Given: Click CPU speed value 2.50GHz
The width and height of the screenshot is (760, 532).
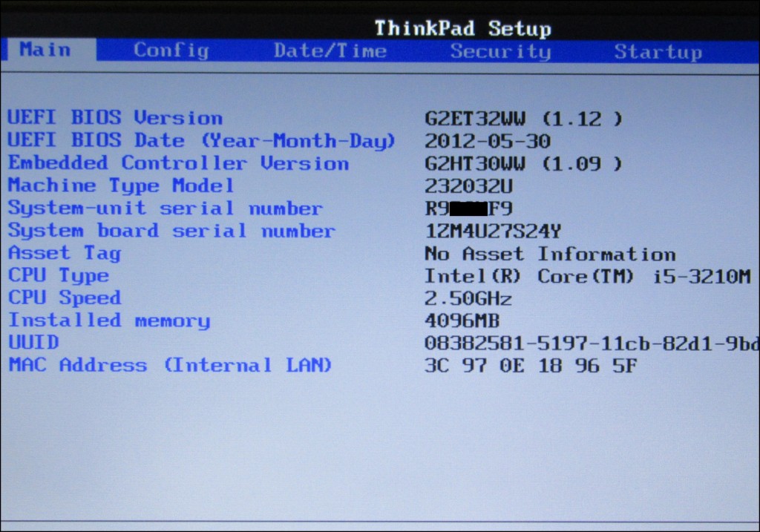Looking at the screenshot, I should [x=468, y=298].
